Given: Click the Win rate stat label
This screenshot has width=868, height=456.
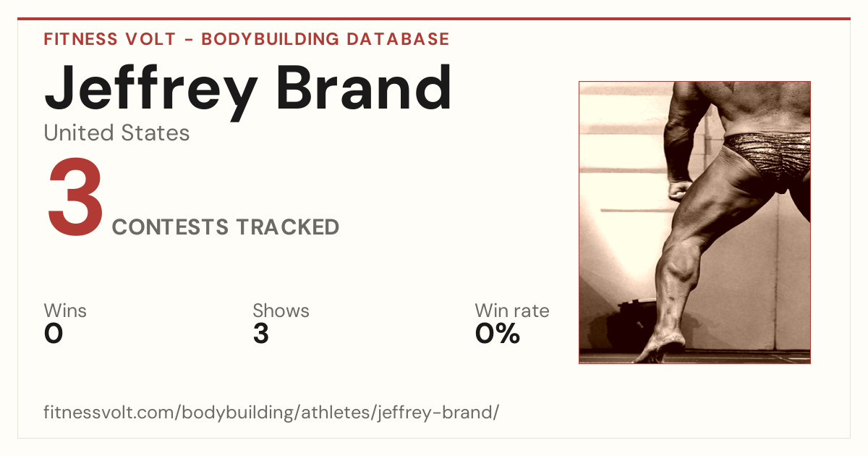Looking at the screenshot, I should pos(511,311).
